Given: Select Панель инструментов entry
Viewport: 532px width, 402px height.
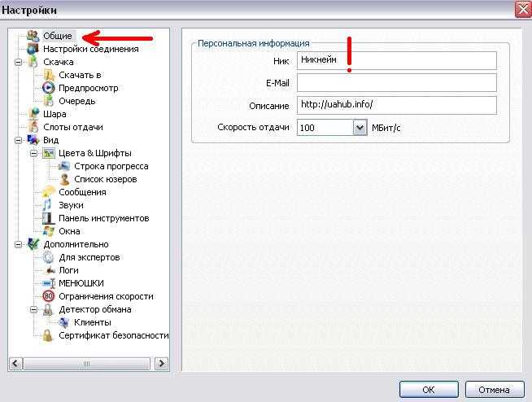Looking at the screenshot, I should pos(104,218).
